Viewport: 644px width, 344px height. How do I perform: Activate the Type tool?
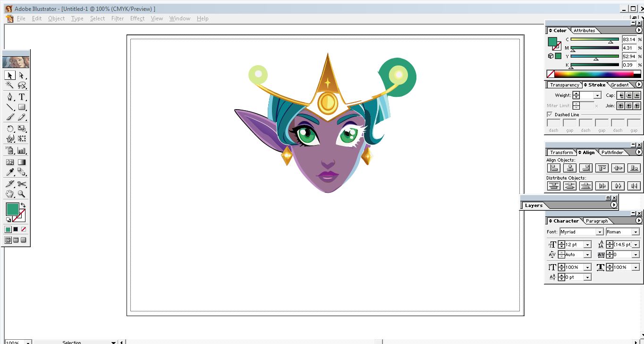tap(22, 97)
